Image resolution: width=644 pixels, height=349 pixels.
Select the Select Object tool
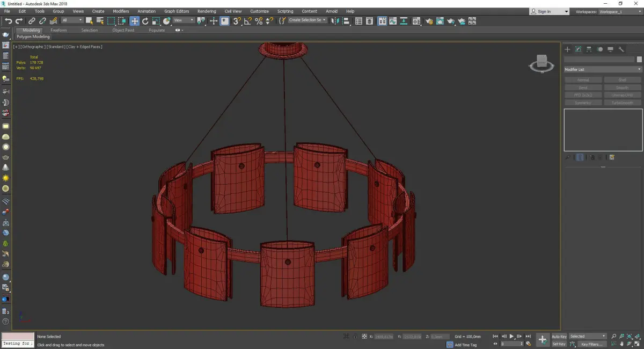click(x=89, y=21)
